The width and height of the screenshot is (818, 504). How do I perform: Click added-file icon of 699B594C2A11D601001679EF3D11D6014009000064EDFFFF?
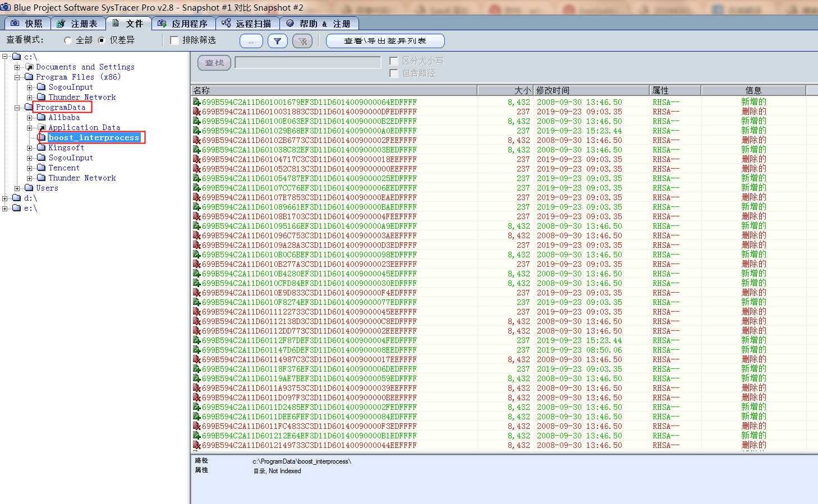(x=197, y=102)
